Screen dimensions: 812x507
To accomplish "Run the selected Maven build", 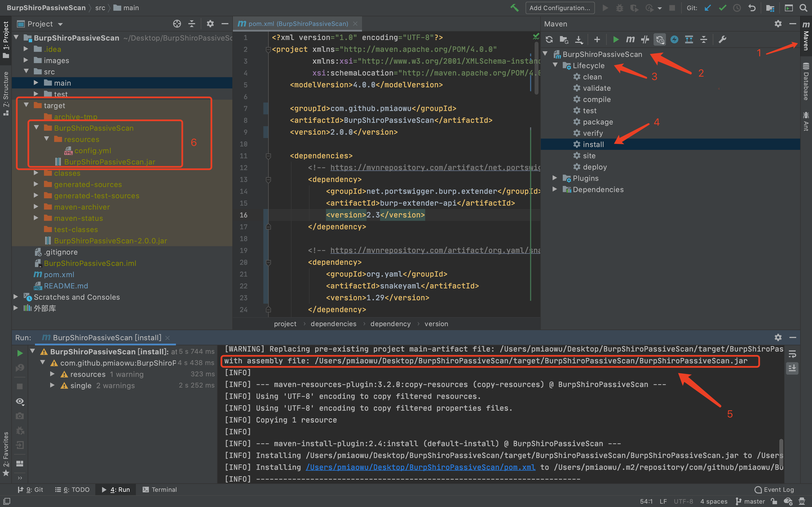I will pyautogui.click(x=616, y=39).
